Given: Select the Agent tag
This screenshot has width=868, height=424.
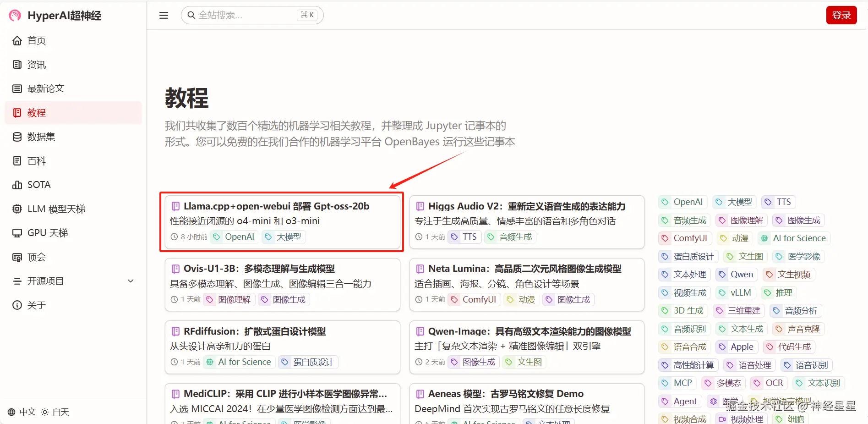Looking at the screenshot, I should point(680,402).
